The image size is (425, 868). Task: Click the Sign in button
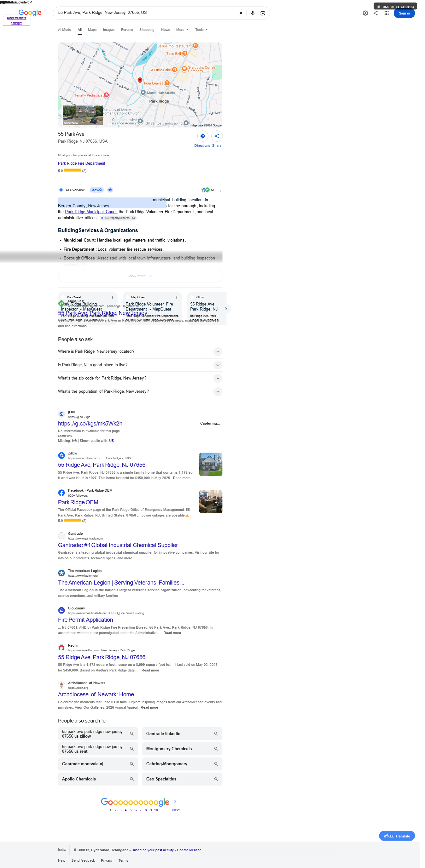click(404, 13)
